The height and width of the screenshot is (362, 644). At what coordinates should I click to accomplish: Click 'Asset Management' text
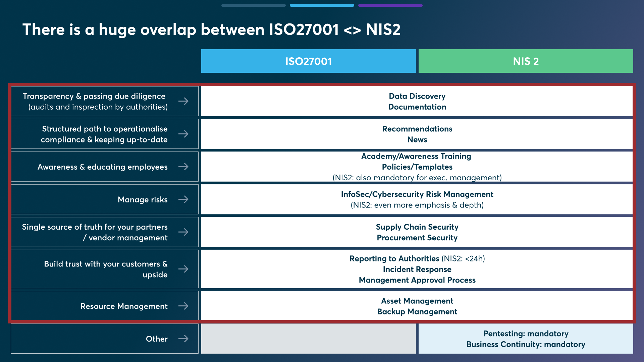(417, 301)
